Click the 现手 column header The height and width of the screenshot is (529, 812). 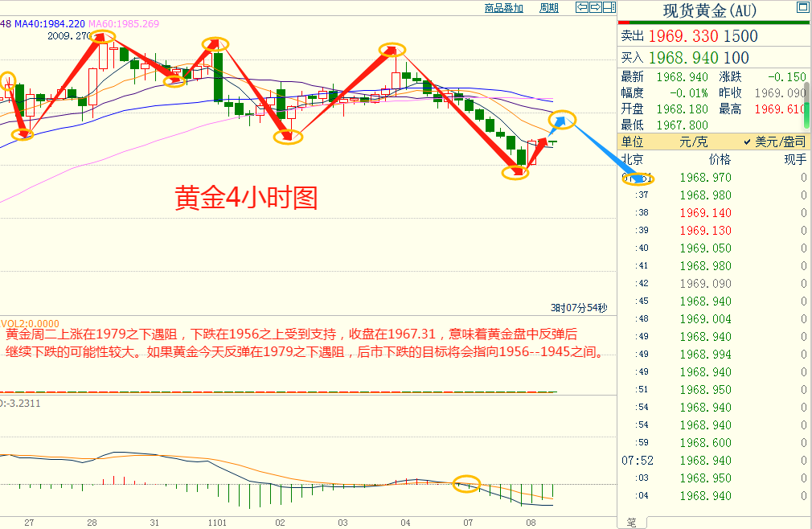[795, 159]
